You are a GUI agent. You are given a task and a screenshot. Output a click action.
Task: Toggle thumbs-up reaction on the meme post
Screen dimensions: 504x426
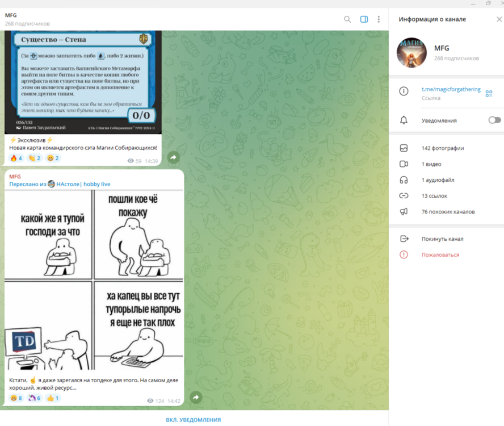tap(53, 398)
